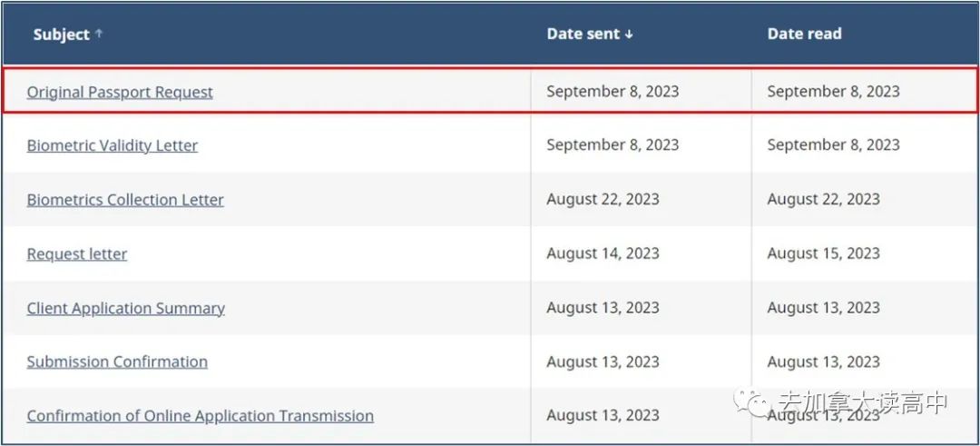Open the Request letter message
The height and width of the screenshot is (446, 980).
[77, 254]
